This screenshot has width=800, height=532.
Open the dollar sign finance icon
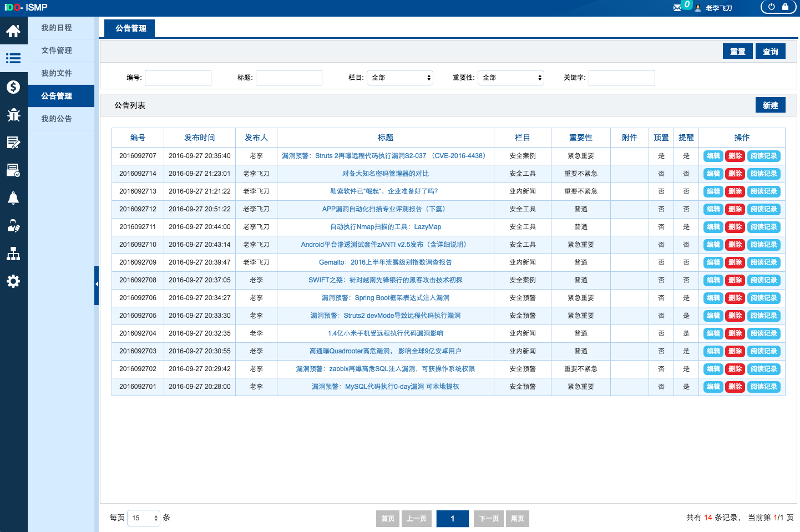(x=13, y=87)
